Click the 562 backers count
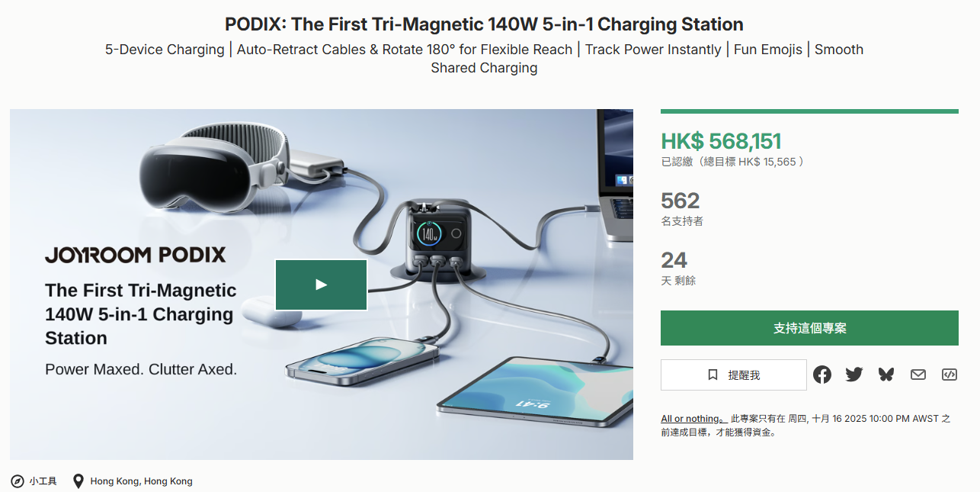The width and height of the screenshot is (980, 492). [680, 201]
